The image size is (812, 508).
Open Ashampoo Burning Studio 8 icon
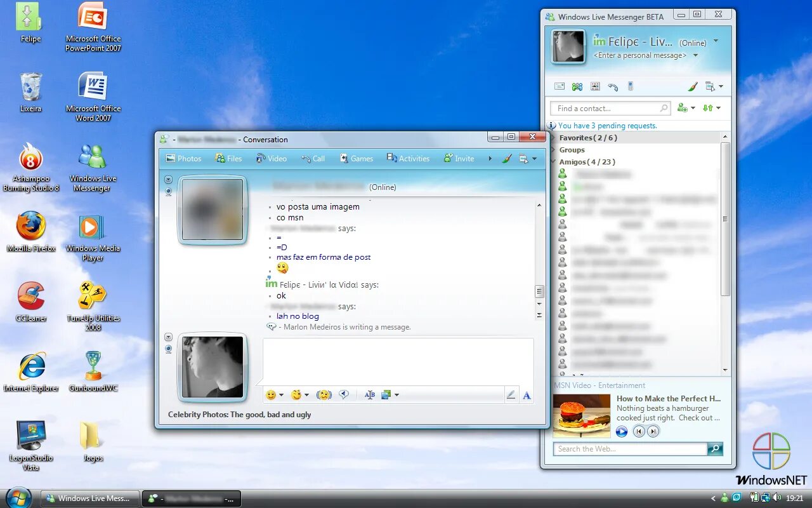pos(31,167)
